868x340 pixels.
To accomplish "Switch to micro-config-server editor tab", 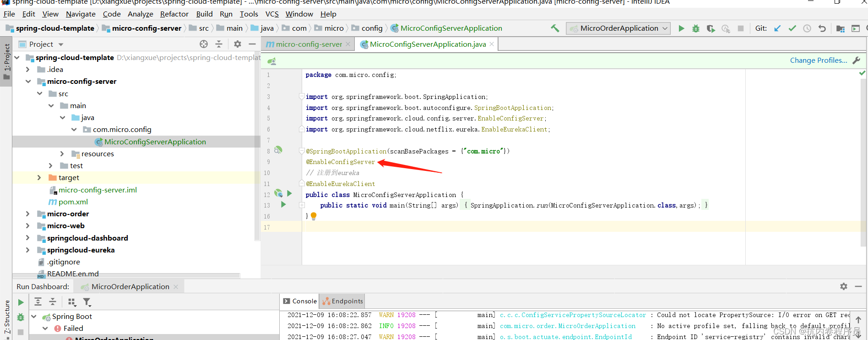I will (x=309, y=44).
